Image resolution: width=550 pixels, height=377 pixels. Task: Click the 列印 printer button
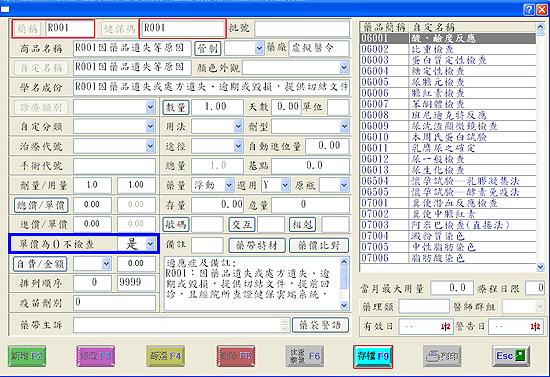pyautogui.click(x=442, y=356)
